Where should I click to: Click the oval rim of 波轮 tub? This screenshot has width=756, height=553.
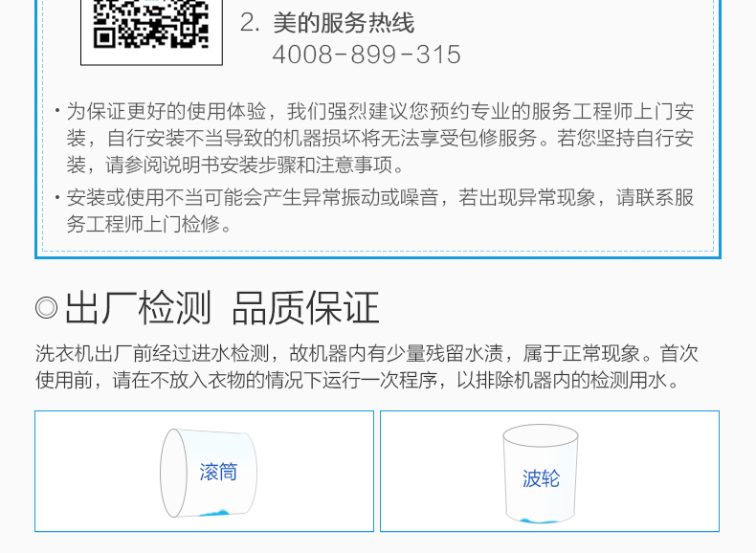click(541, 436)
